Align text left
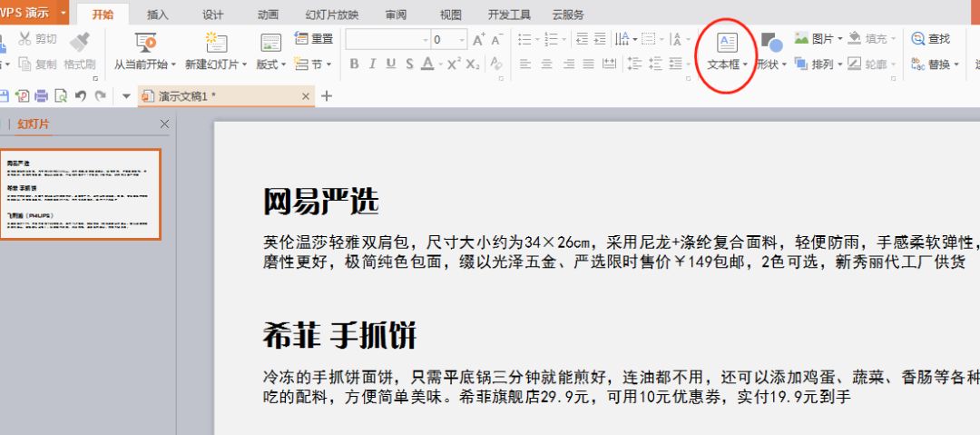Image resolution: width=980 pixels, height=435 pixels. tap(525, 64)
